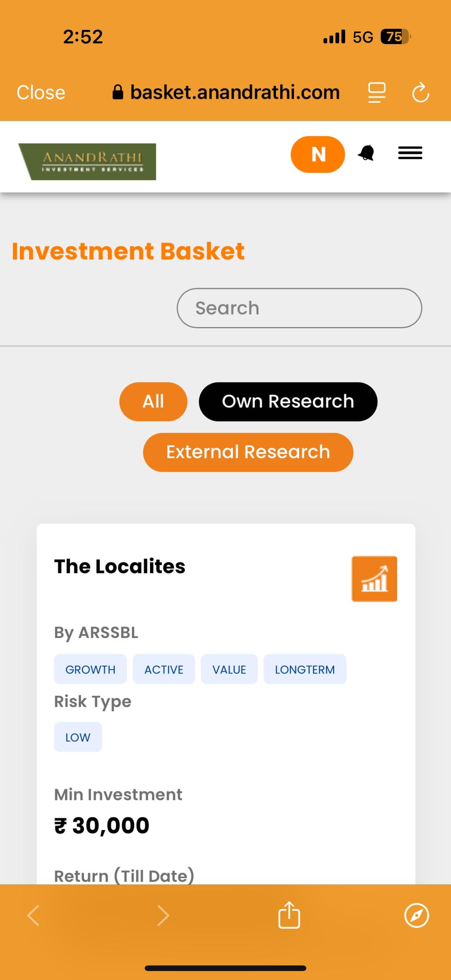451x980 pixels.
Task: Tap the Search input field
Action: point(299,307)
